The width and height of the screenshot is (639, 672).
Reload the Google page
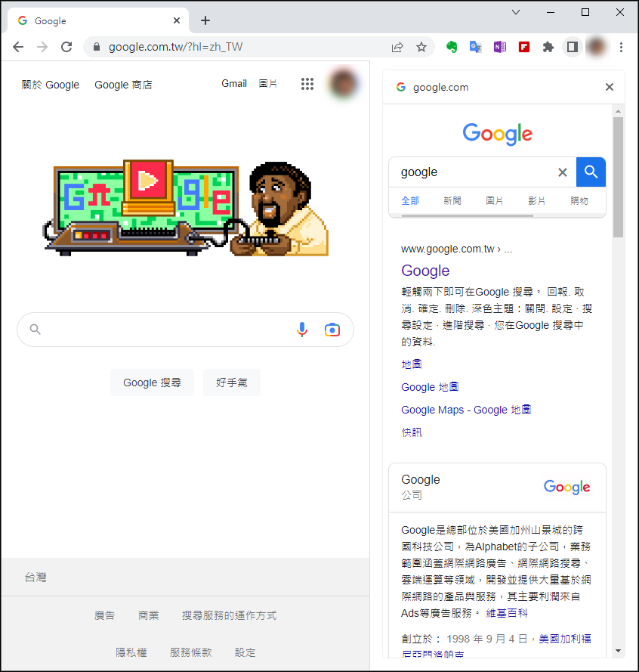pos(66,47)
